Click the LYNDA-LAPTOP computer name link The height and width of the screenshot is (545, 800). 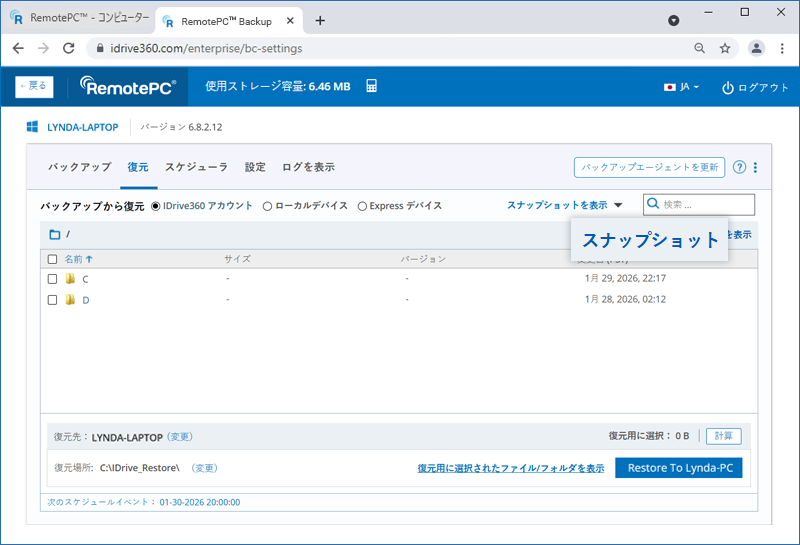click(83, 127)
